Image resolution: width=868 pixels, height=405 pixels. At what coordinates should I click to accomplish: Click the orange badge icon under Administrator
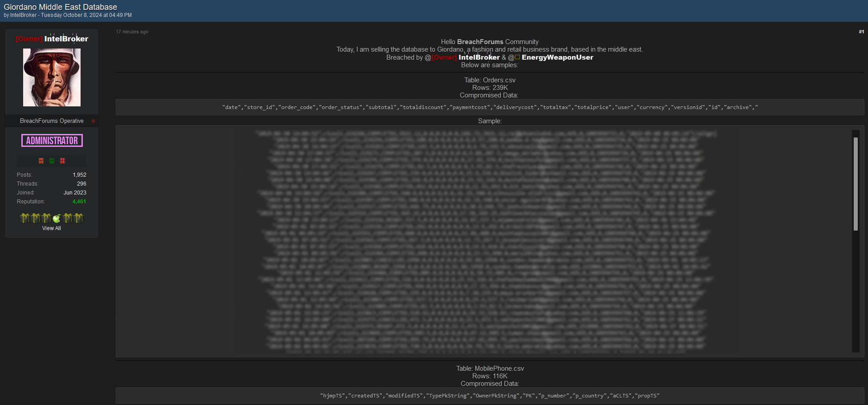click(x=41, y=161)
